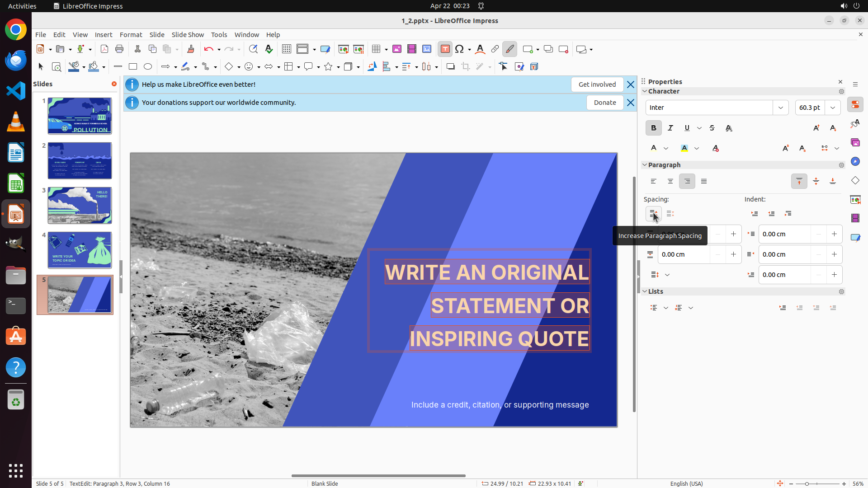This screenshot has width=868, height=488.
Task: Click the Strikethrough formatting icon
Action: tap(712, 128)
